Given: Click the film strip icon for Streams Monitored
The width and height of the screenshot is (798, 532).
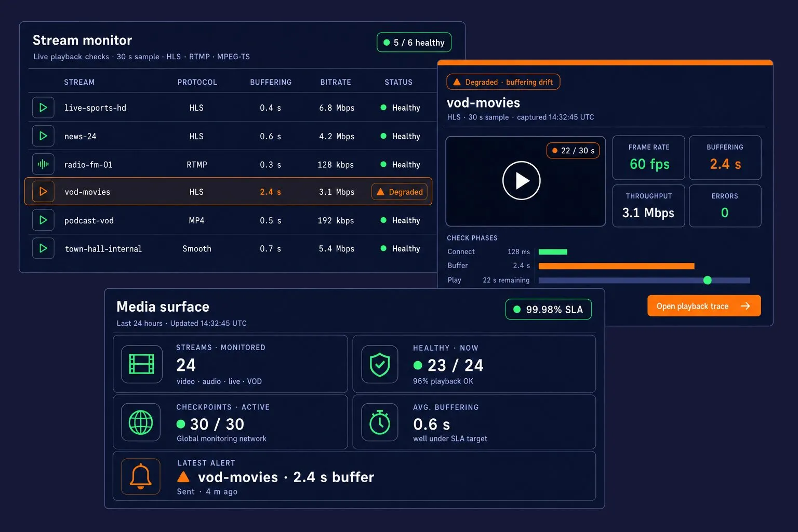Looking at the screenshot, I should point(141,364).
